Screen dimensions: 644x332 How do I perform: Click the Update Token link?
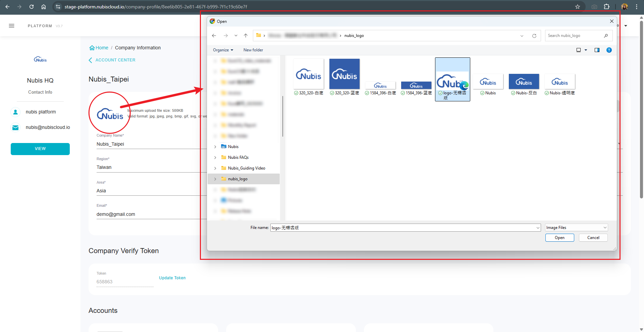click(172, 278)
